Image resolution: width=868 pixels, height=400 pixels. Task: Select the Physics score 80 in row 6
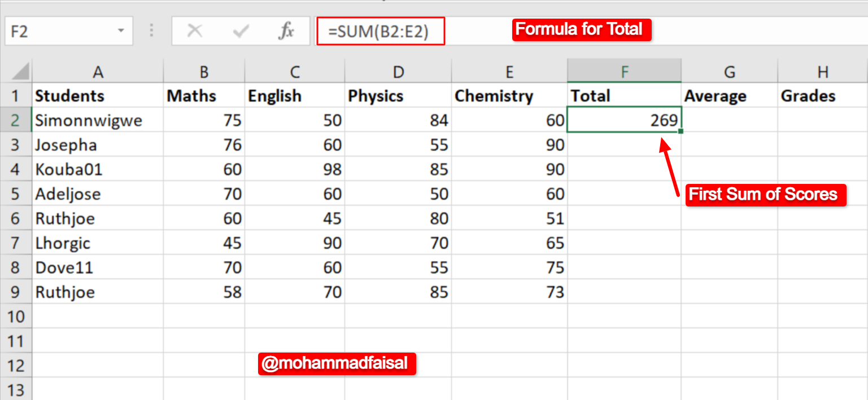pyautogui.click(x=398, y=218)
